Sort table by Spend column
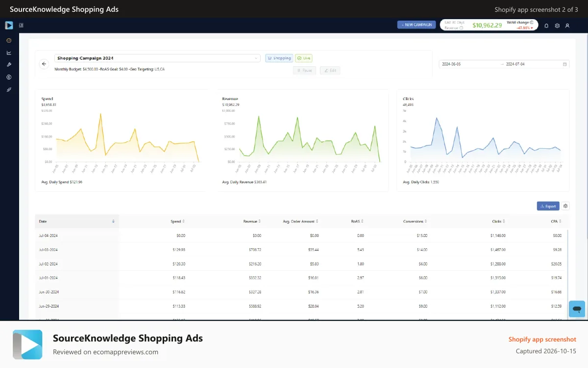The height and width of the screenshot is (368, 588). click(x=183, y=221)
